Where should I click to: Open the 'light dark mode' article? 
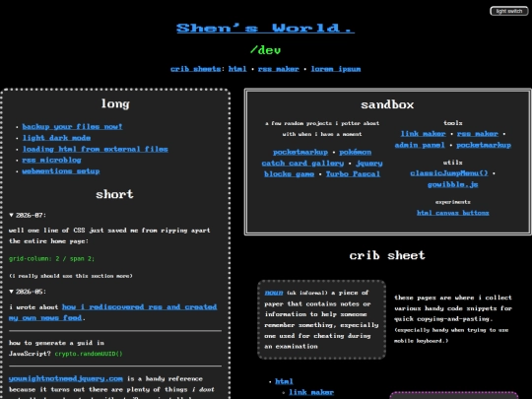pyautogui.click(x=56, y=138)
